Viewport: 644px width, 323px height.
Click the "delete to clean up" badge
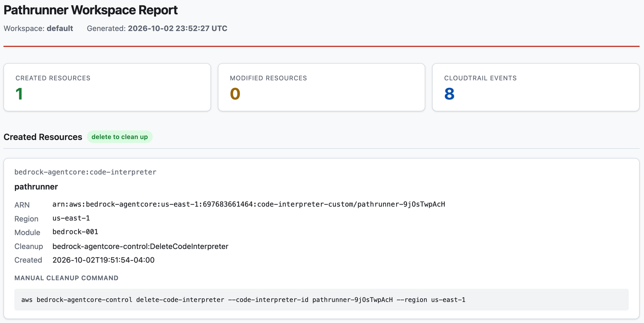pyautogui.click(x=120, y=137)
